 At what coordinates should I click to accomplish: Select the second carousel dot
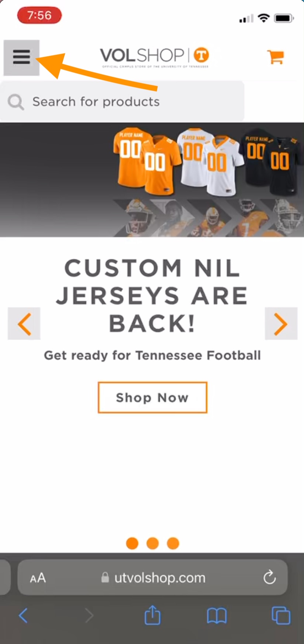[152, 543]
